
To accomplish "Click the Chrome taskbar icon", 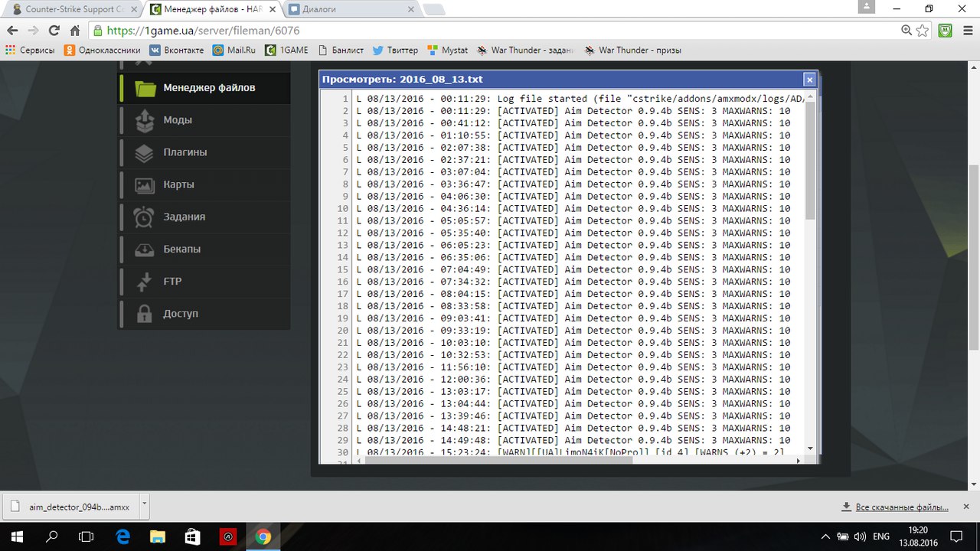I will [x=263, y=536].
